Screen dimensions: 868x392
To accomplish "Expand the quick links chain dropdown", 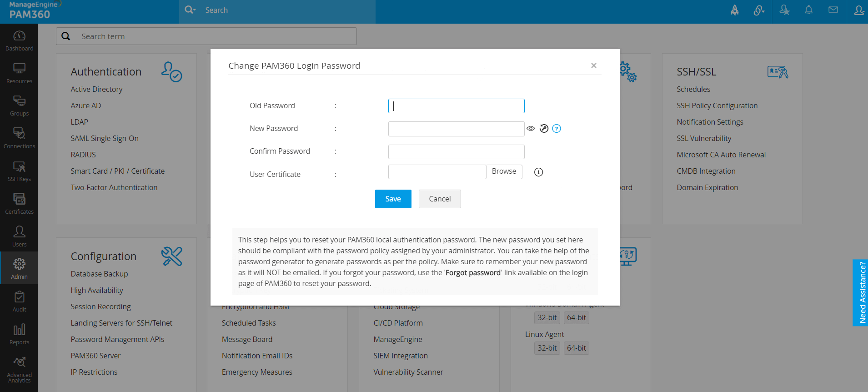I will click(759, 10).
